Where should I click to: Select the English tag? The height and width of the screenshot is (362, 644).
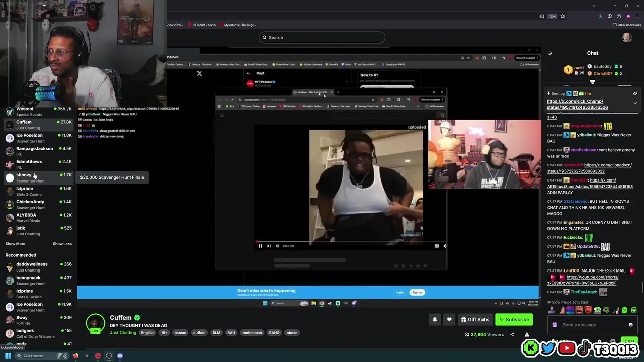(147, 333)
